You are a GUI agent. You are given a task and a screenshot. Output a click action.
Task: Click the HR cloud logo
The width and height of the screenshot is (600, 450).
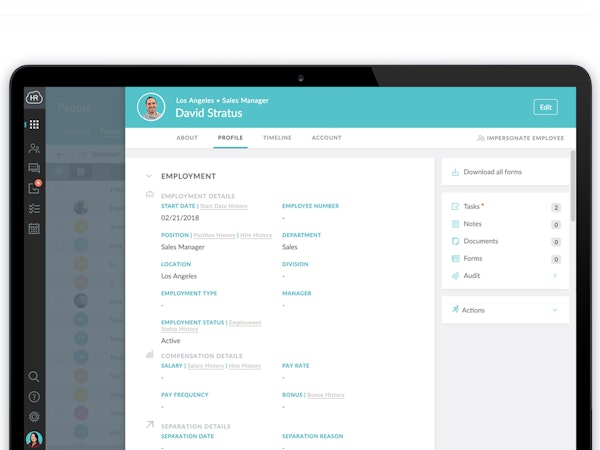(x=34, y=98)
